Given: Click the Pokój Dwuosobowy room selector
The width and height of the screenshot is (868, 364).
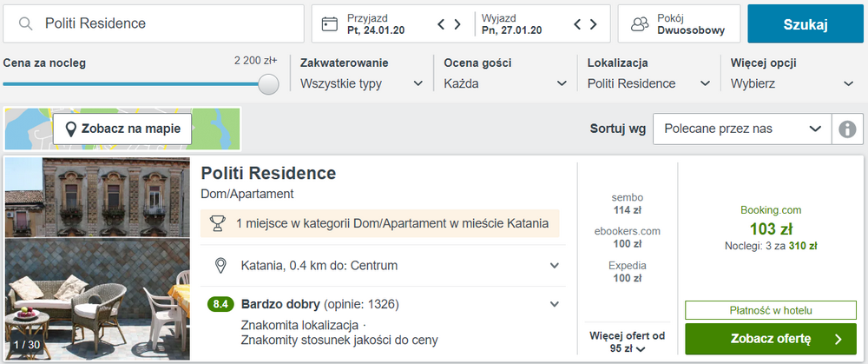Looking at the screenshot, I should point(680,23).
